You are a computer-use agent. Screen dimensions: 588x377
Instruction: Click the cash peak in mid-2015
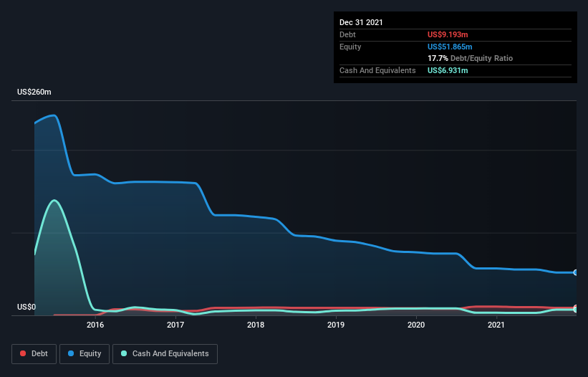click(54, 200)
